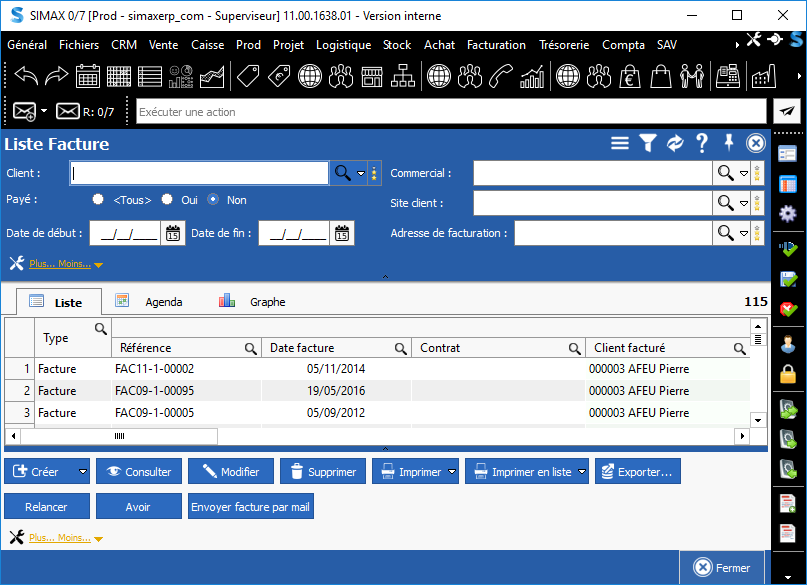Image resolution: width=807 pixels, height=585 pixels.
Task: Select the Payé 'Tous' radio button
Action: coord(98,200)
